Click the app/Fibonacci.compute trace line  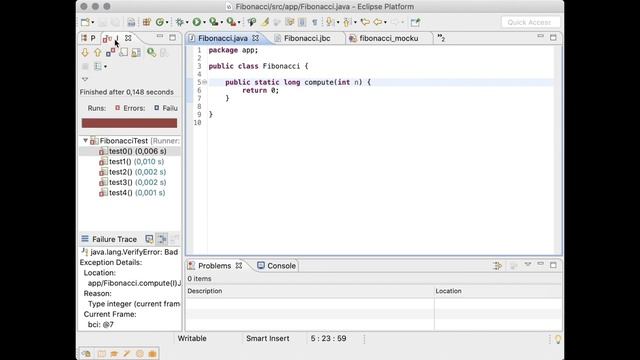[134, 283]
